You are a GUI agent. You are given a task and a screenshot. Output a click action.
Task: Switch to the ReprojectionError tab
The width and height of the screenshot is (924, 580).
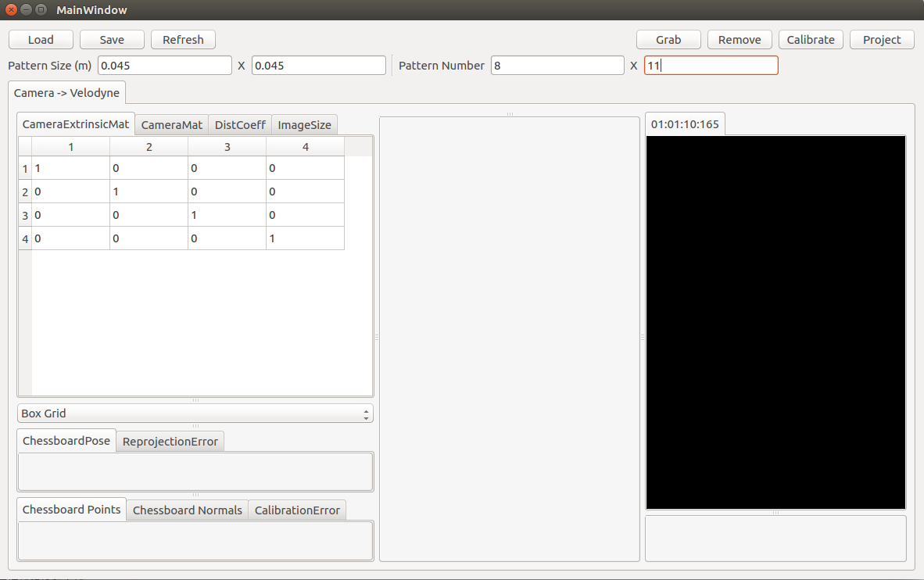point(170,441)
